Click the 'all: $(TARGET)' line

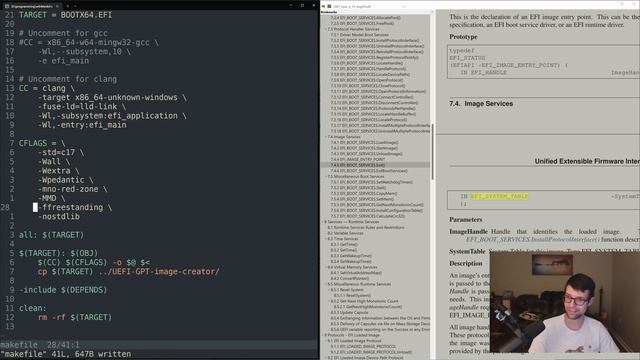pos(51,235)
